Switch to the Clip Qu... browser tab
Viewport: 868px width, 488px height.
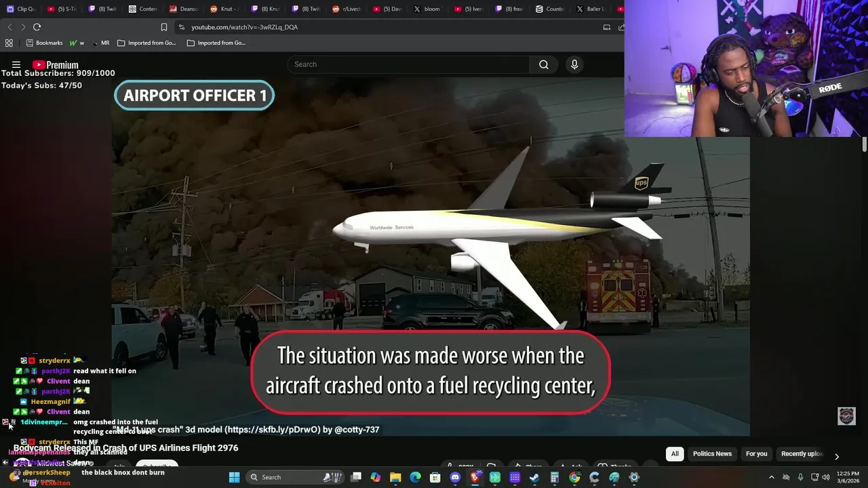pos(21,9)
